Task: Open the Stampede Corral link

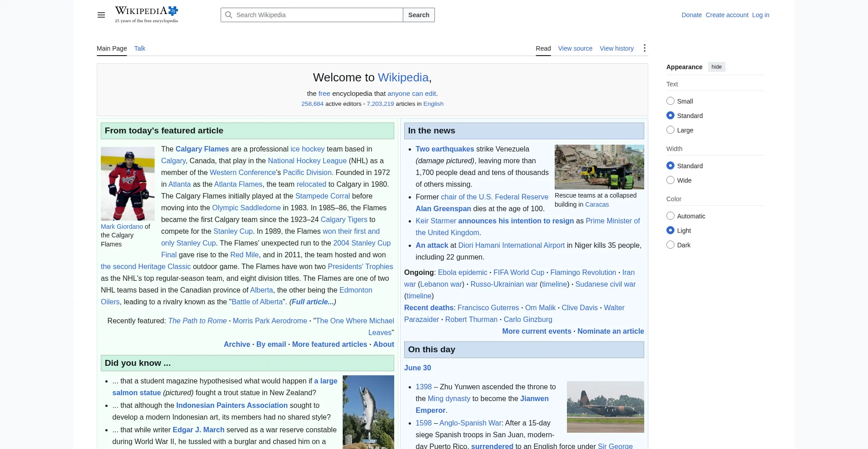Action: [x=323, y=196]
